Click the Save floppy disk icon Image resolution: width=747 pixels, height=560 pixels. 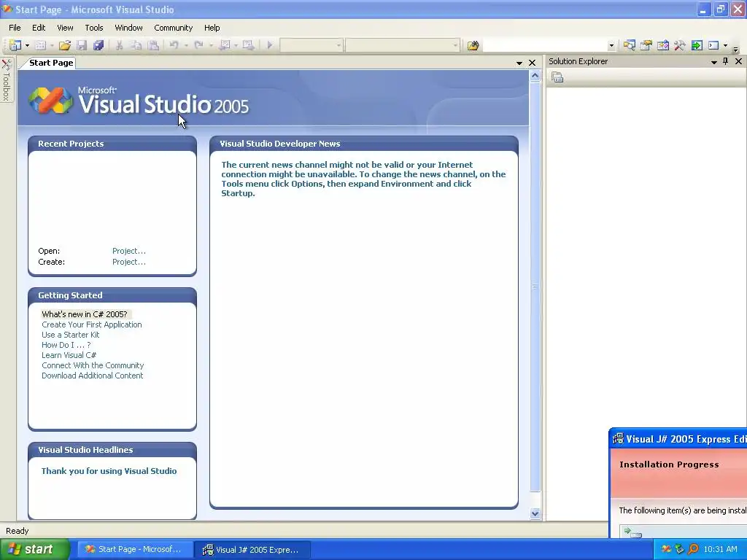(x=82, y=45)
